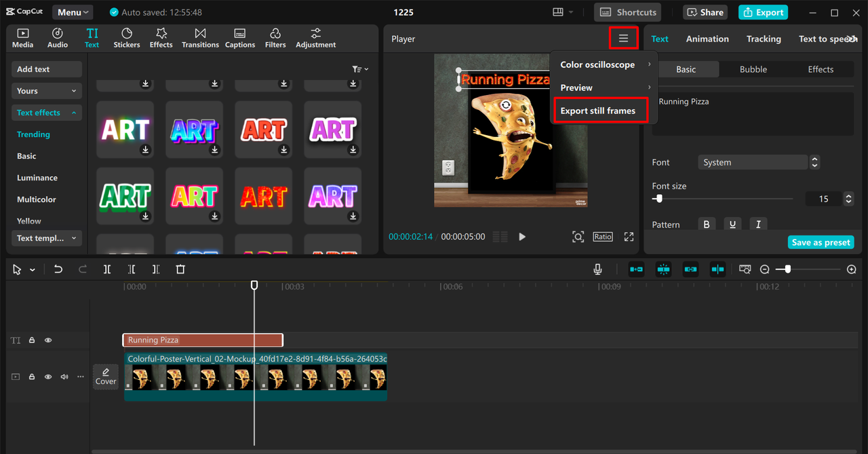Switch to the Bubble tab
Image resolution: width=868 pixels, height=454 pixels.
(753, 69)
